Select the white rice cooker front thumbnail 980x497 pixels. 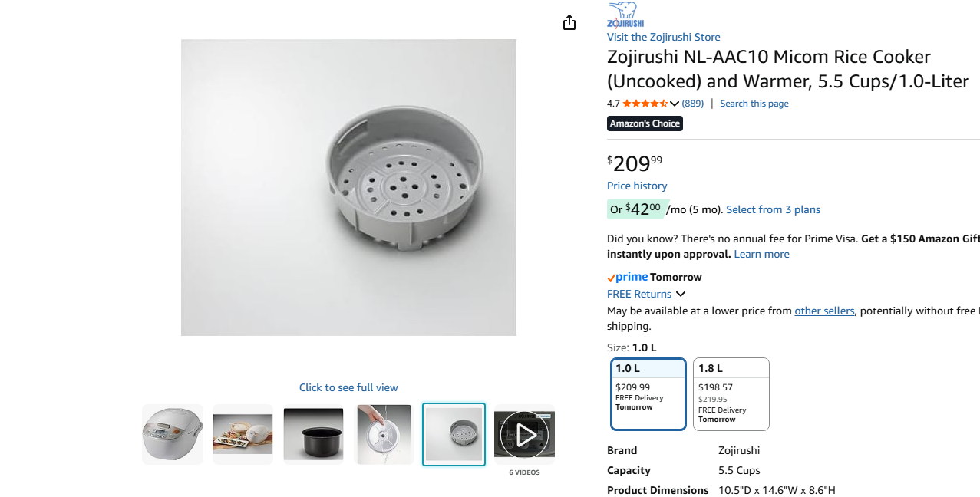click(x=173, y=434)
